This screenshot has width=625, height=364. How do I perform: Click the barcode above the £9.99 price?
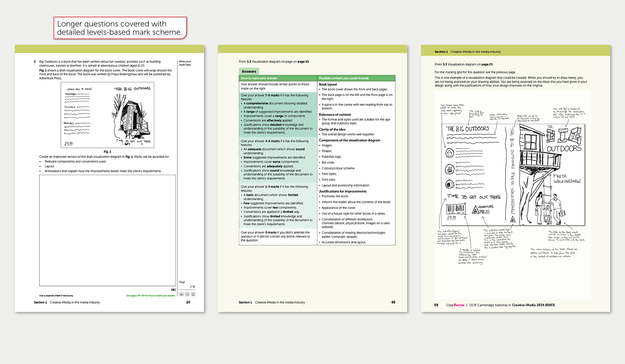[x=456, y=209]
